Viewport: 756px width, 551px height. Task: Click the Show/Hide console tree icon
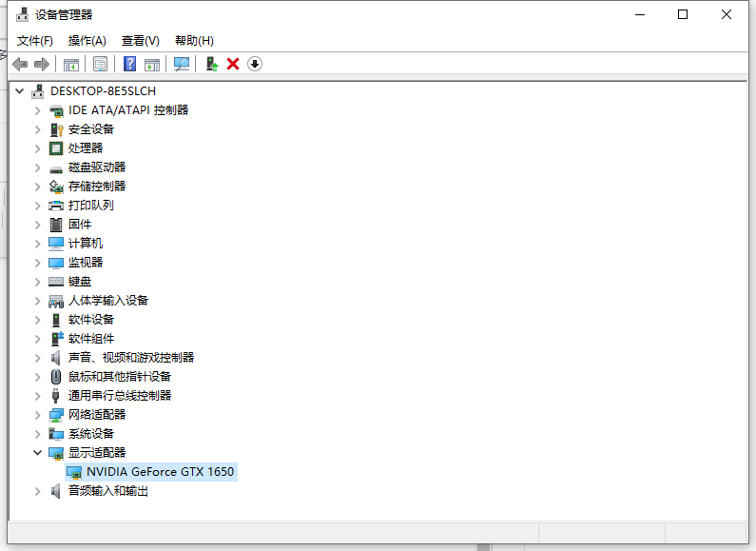pyautogui.click(x=70, y=64)
